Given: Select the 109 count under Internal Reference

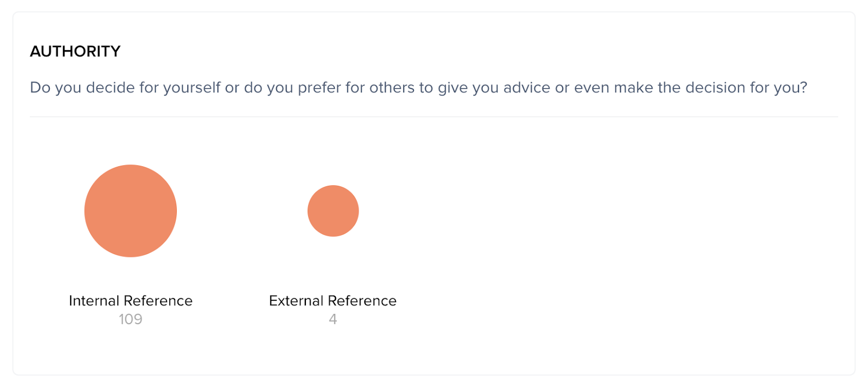Looking at the screenshot, I should point(131,319).
